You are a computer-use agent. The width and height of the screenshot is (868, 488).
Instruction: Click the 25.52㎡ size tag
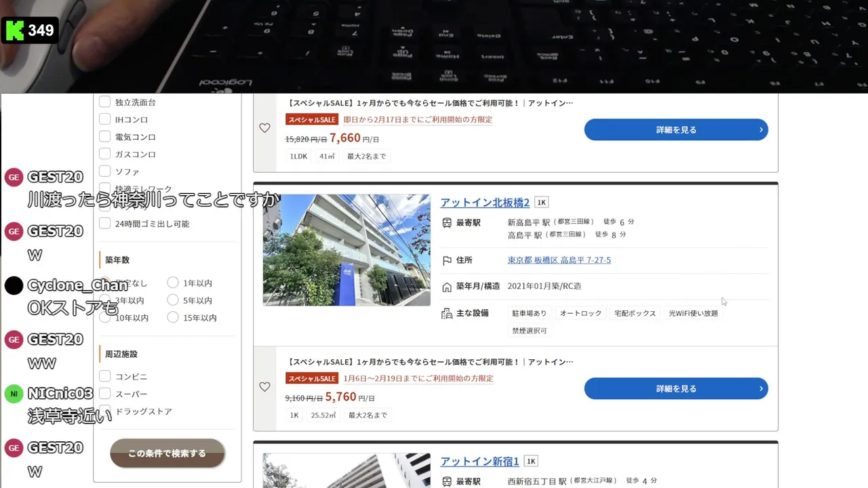(x=323, y=415)
